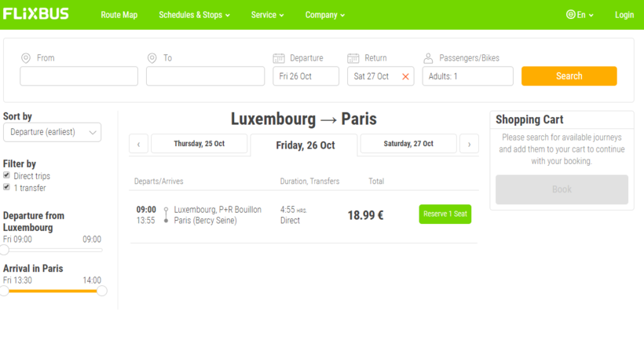The width and height of the screenshot is (644, 348).
Task: Click the calendar icon beside Return
Action: 353,58
